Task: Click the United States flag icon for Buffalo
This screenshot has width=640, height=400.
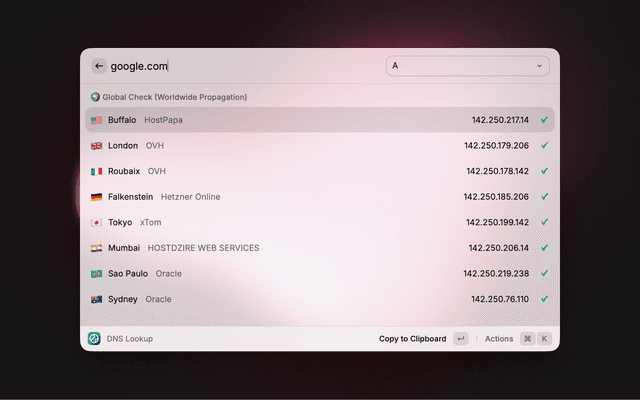Action: click(96, 120)
